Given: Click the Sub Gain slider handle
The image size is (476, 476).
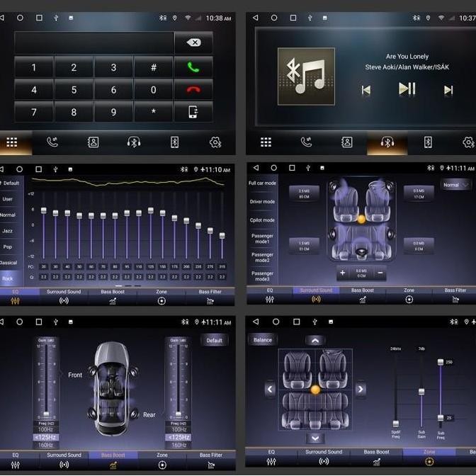Looking at the screenshot, I should (421, 391).
